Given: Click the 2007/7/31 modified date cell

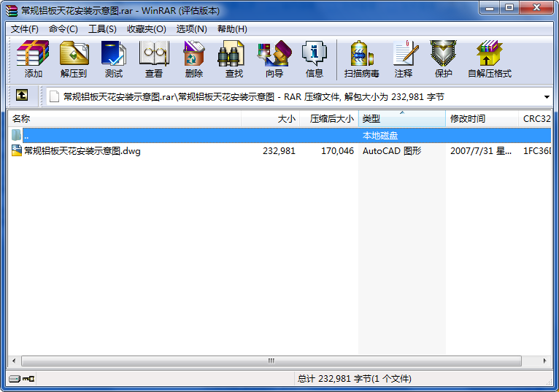Looking at the screenshot, I should [x=481, y=151].
